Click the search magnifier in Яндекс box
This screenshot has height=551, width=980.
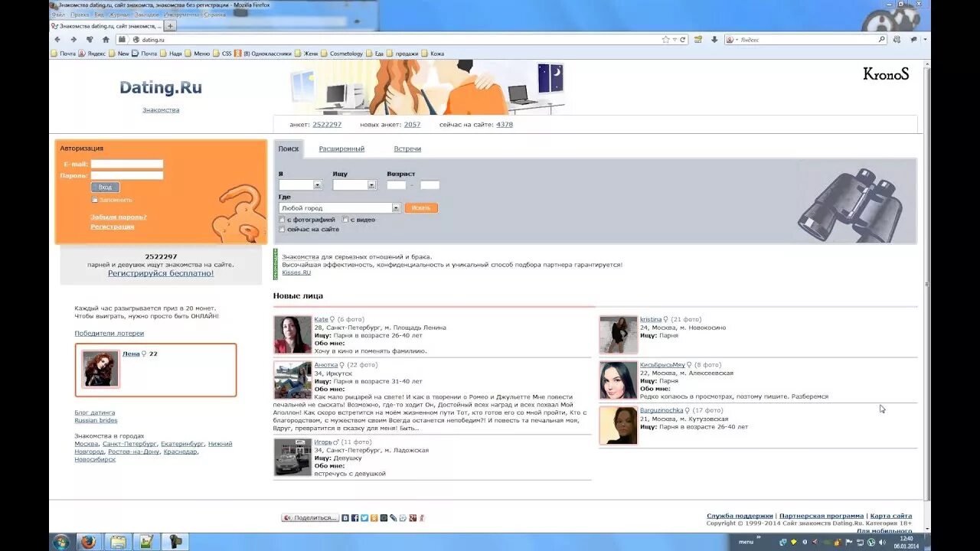[881, 39]
